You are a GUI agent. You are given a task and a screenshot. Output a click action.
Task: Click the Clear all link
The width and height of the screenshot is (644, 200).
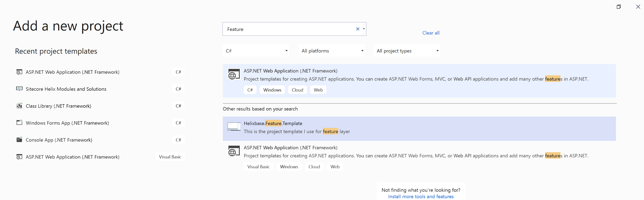[x=431, y=33]
